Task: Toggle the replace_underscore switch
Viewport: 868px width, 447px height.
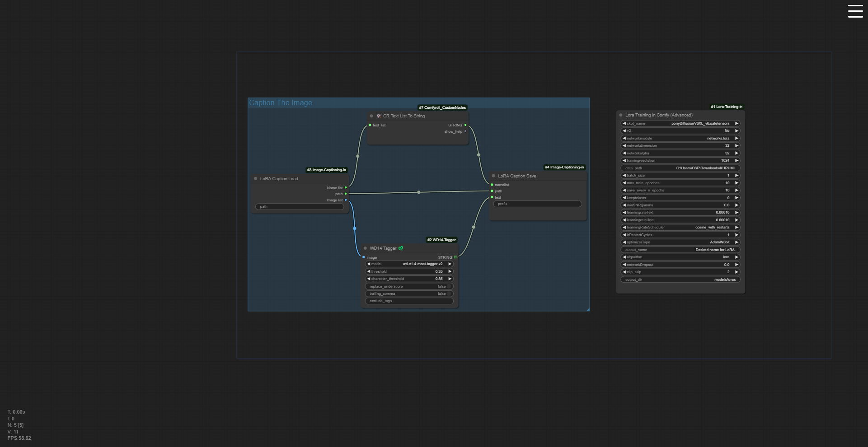Action: pyautogui.click(x=449, y=286)
